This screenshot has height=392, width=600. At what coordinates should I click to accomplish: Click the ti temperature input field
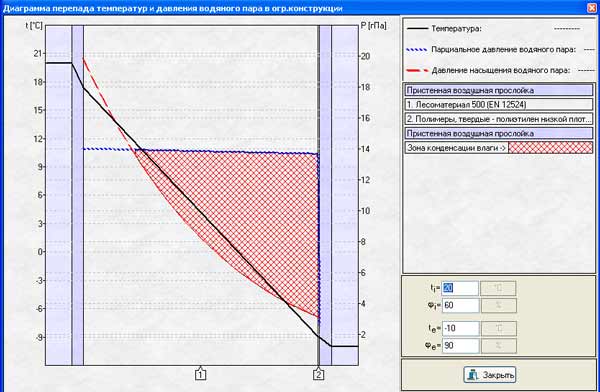[460, 288]
